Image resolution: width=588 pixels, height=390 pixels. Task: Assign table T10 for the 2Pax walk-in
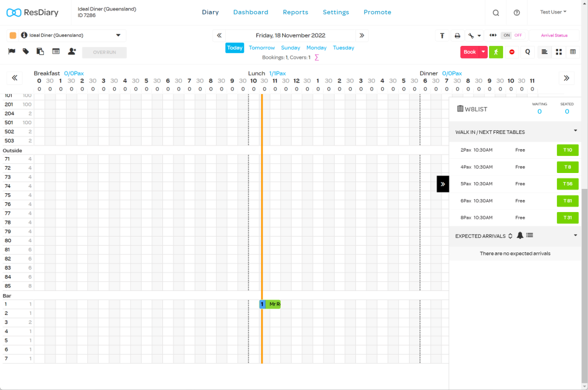[567, 150]
